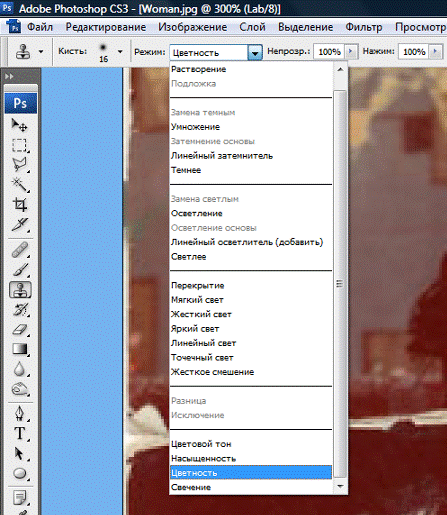Select the Blur tool

pos(20,369)
